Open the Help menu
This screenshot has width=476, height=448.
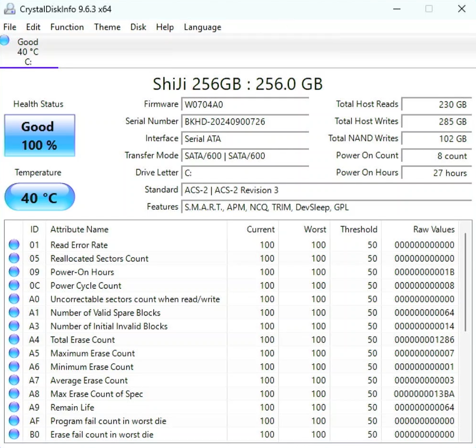click(x=165, y=27)
